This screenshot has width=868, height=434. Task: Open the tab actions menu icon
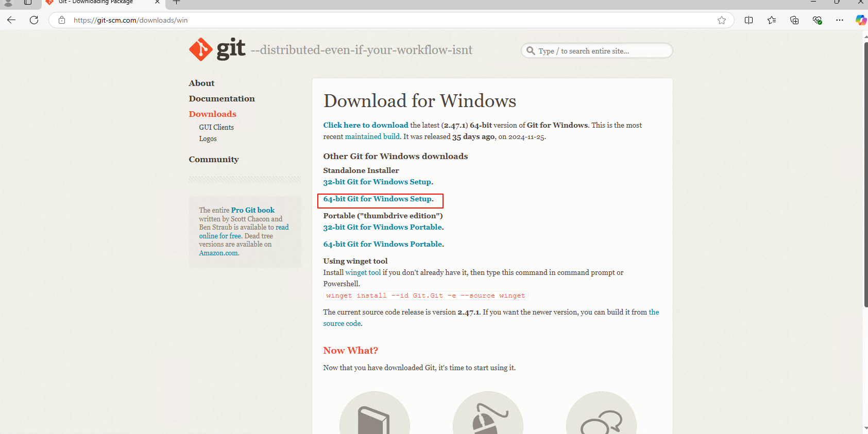point(28,3)
